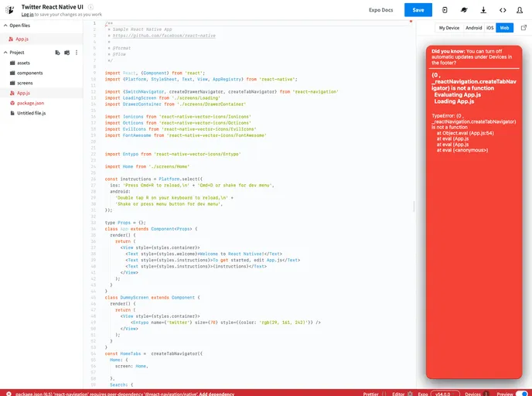Switch preview to the Android tab

(x=473, y=28)
